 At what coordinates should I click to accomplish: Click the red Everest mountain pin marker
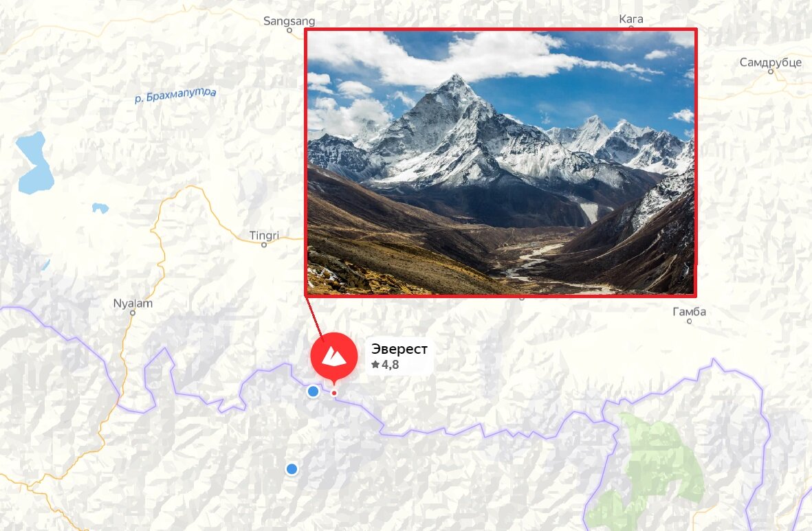334,357
